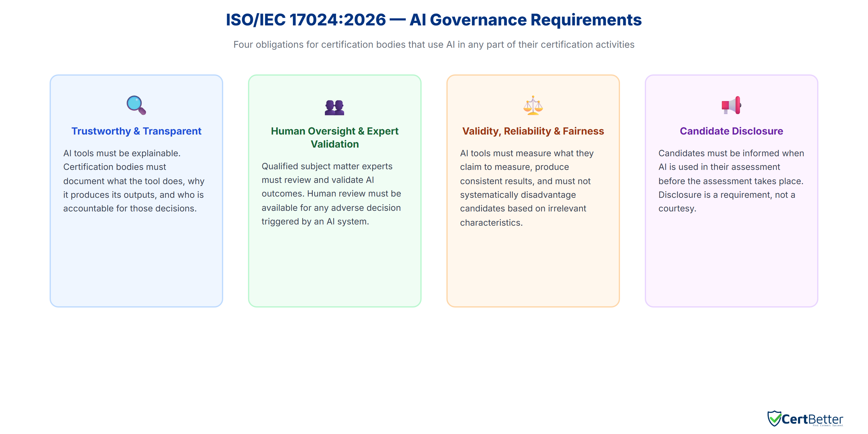Click the balance scales icon
Image resolution: width=868 pixels, height=434 pixels.
[533, 105]
